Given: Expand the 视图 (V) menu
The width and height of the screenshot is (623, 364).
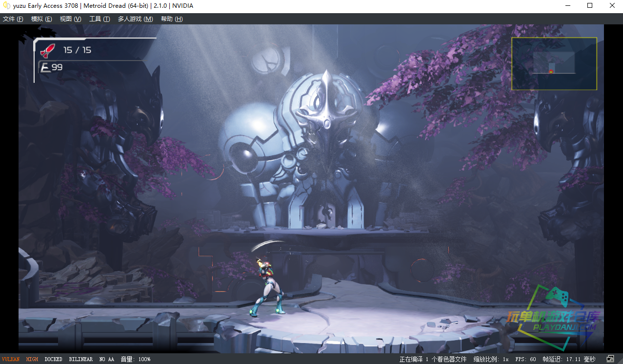Looking at the screenshot, I should click(x=70, y=19).
